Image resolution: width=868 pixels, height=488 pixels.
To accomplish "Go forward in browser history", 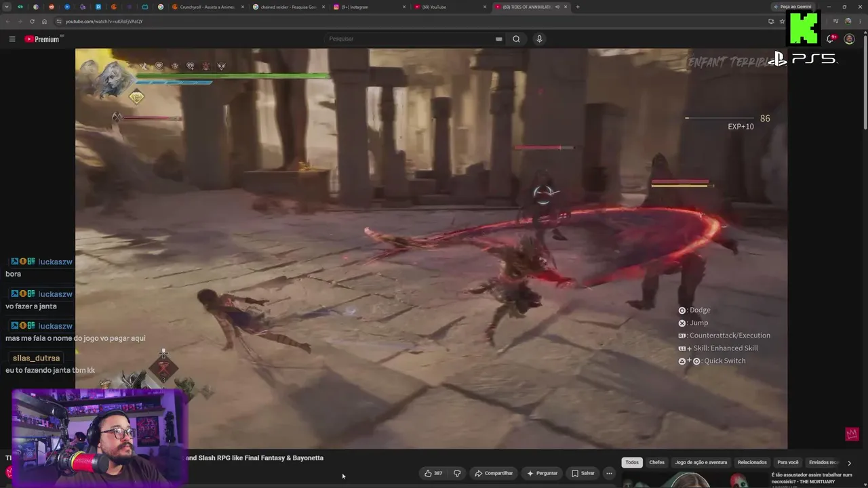I will 20,21.
